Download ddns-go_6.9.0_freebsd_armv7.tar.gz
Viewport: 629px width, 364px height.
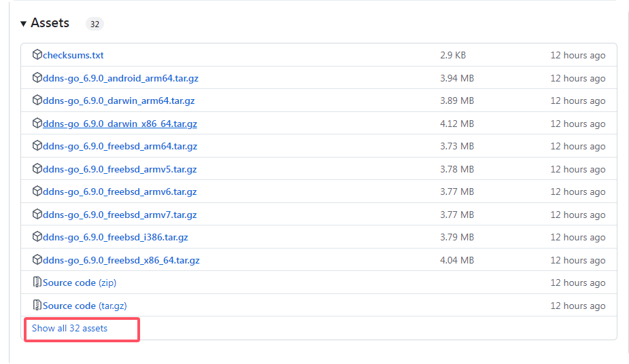[120, 215]
